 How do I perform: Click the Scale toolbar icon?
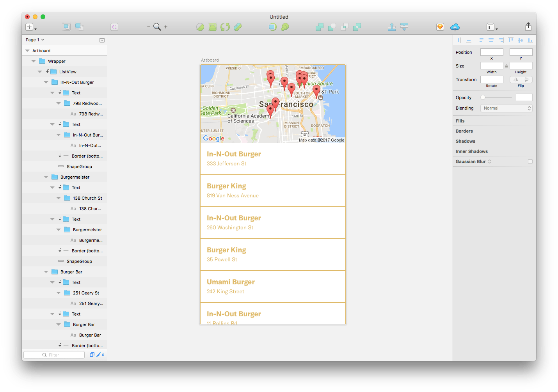pyautogui.click(x=285, y=27)
